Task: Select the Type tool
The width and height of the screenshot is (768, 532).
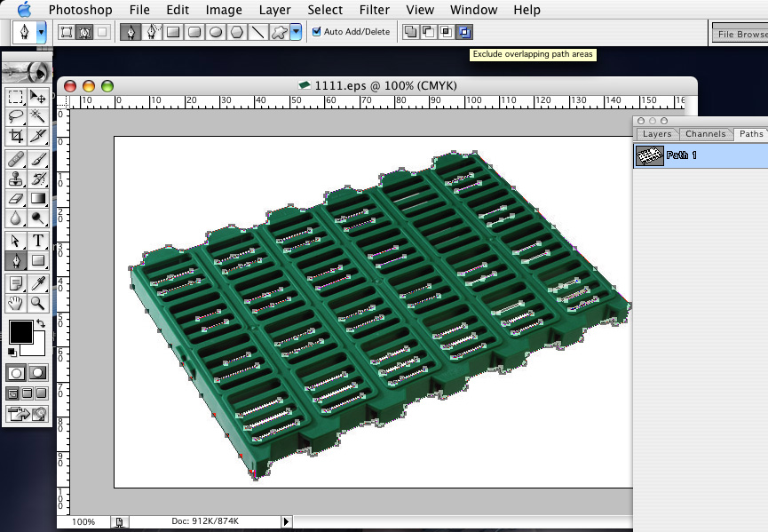Action: coord(38,241)
